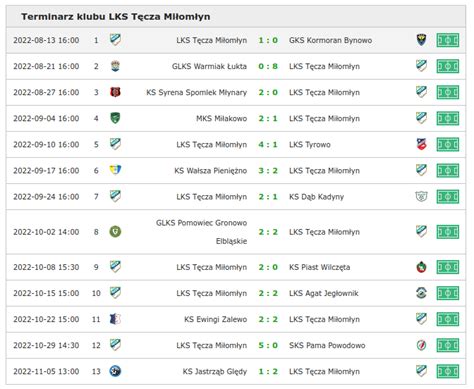Open GLKS Pomowiec Gronowo Elbląskie team link
474x389 pixels.
[x=202, y=232]
